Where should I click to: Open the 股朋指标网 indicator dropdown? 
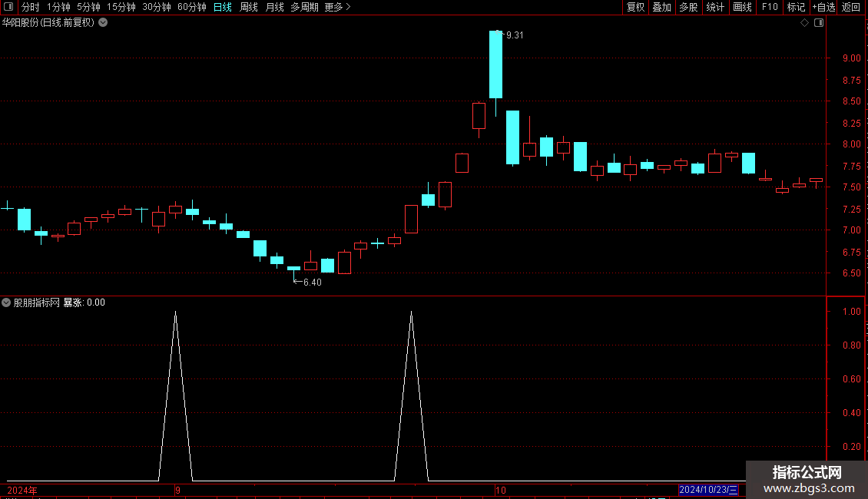click(x=6, y=302)
